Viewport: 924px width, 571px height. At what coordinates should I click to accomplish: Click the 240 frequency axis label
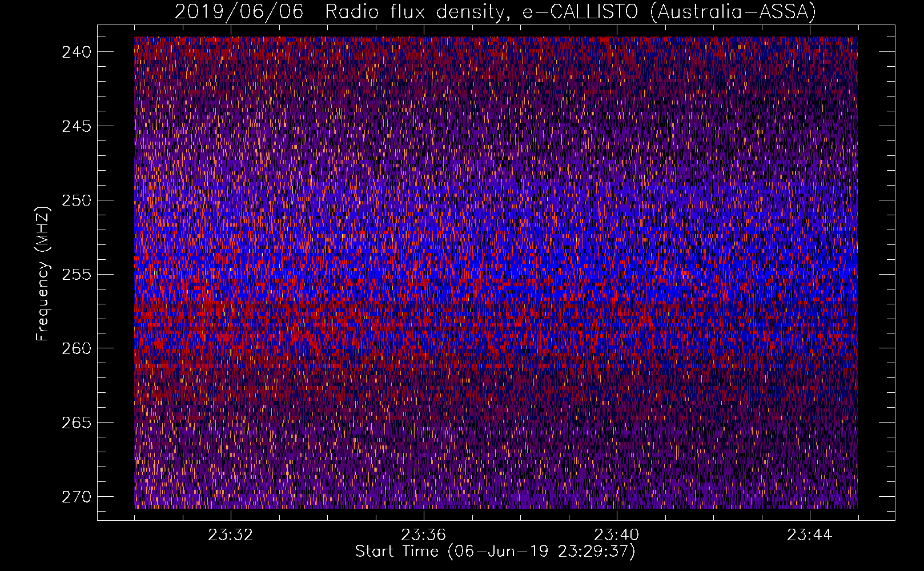coord(77,52)
